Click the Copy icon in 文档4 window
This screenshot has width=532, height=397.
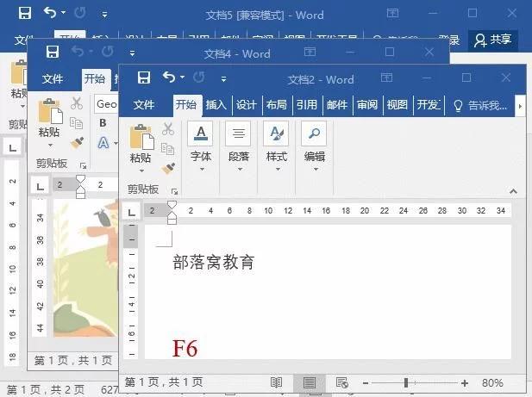pyautogui.click(x=76, y=122)
